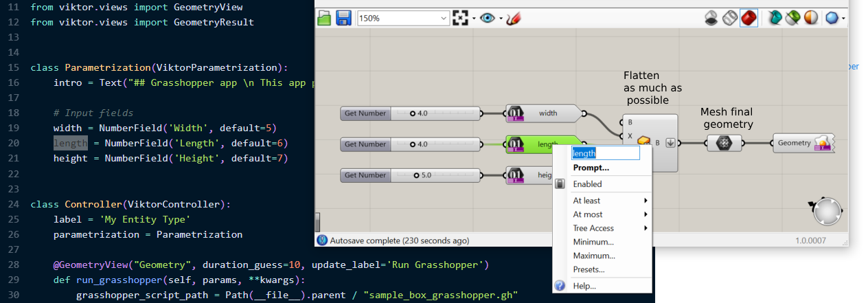Click the Zoom extents frame icon

pyautogui.click(x=460, y=19)
